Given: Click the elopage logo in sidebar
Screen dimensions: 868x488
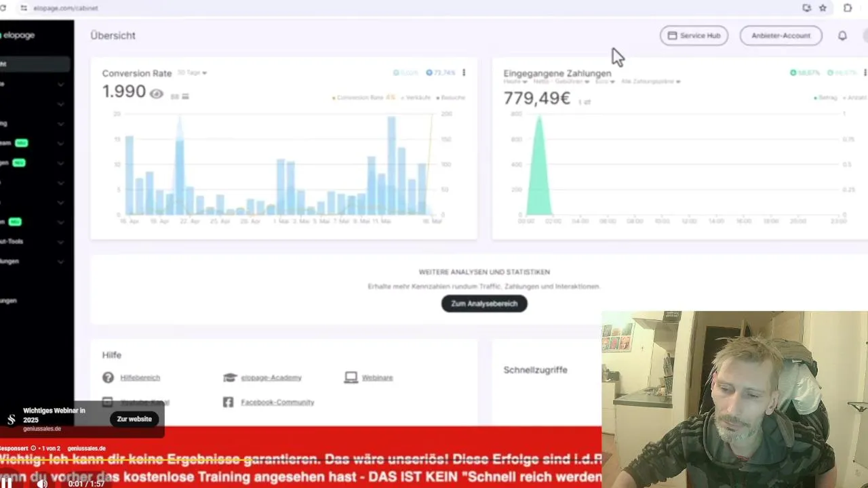Looking at the screenshot, I should pos(18,35).
